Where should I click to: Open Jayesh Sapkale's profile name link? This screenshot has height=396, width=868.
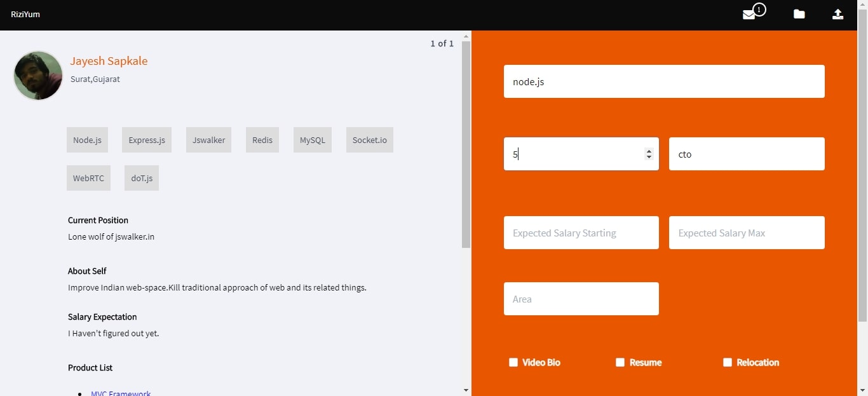109,61
